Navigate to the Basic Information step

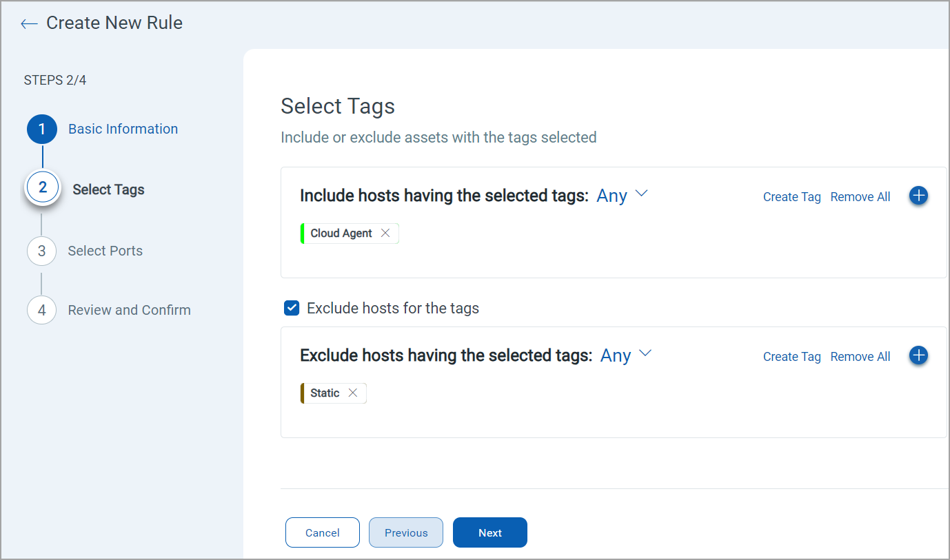coord(123,129)
